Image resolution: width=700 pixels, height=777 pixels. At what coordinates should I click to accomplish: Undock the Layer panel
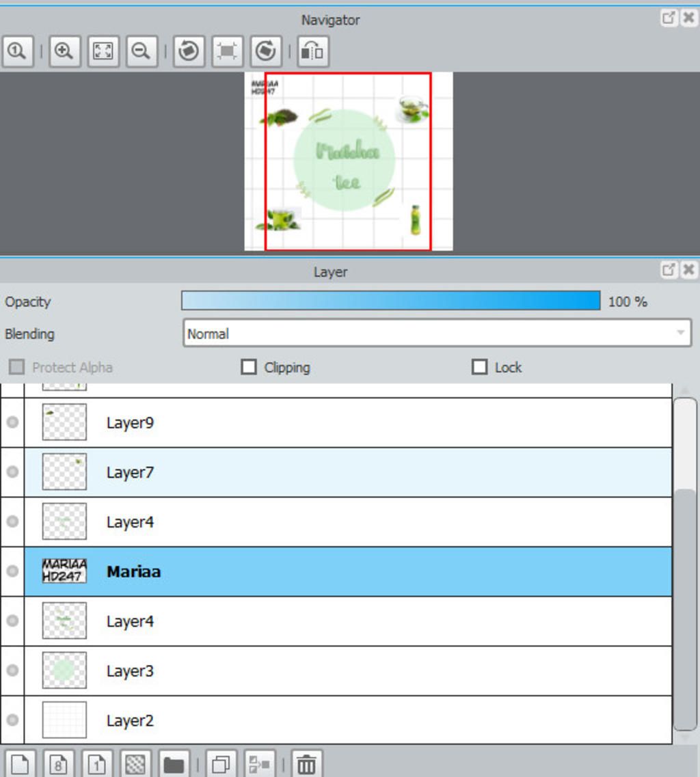pos(669,269)
